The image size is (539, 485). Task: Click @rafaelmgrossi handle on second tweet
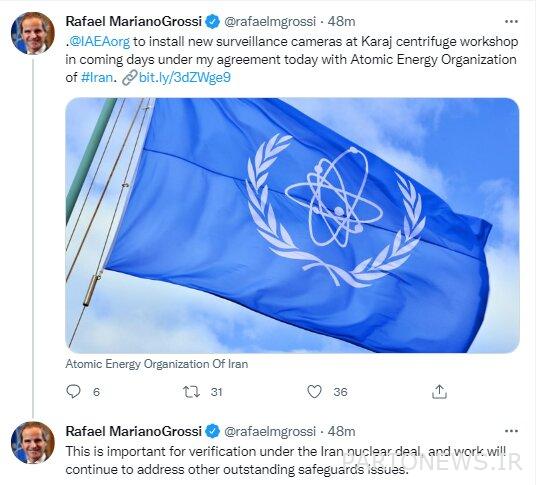pos(270,431)
